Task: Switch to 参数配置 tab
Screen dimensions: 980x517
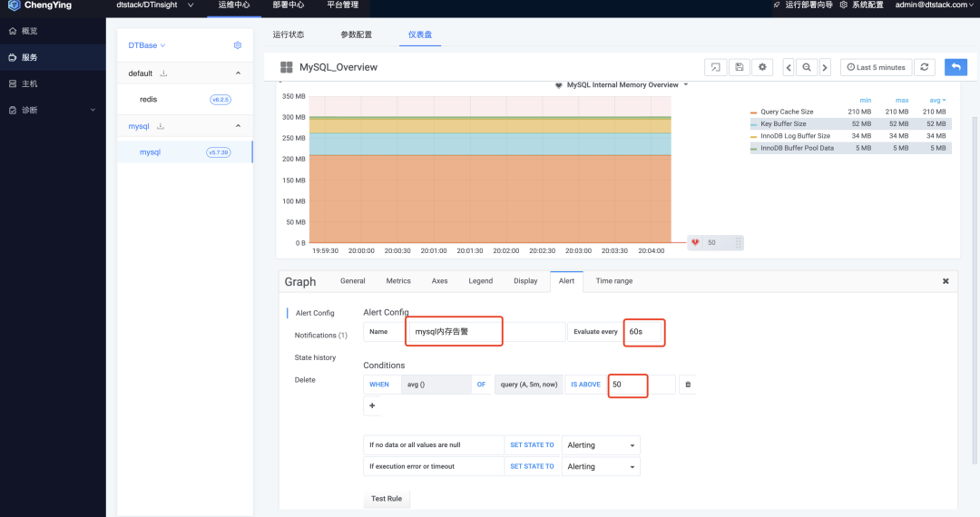Action: pos(357,34)
